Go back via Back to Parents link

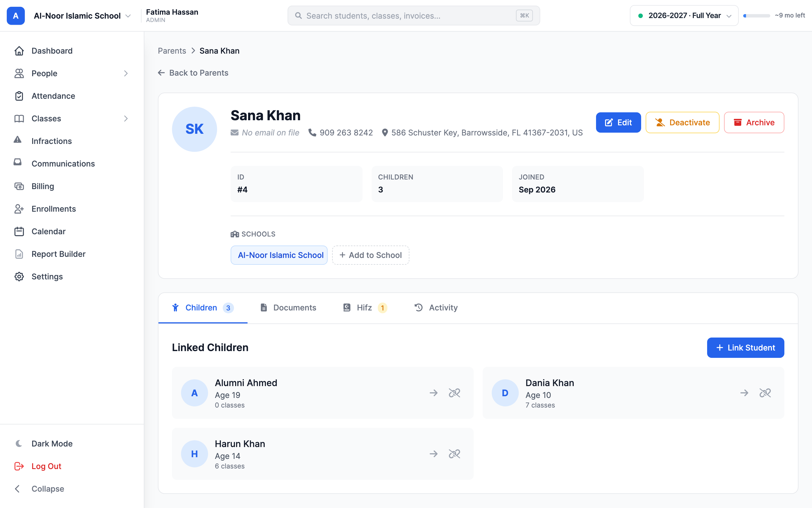(x=193, y=73)
